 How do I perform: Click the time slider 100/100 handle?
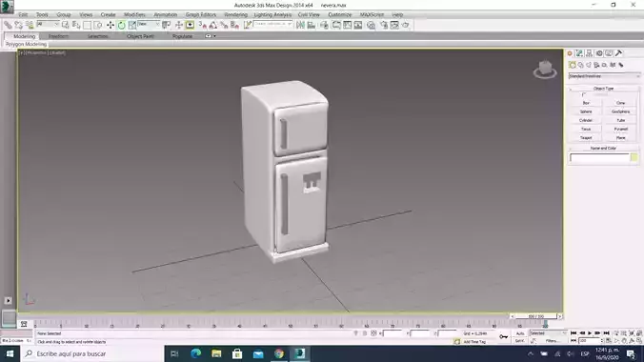[x=536, y=316]
